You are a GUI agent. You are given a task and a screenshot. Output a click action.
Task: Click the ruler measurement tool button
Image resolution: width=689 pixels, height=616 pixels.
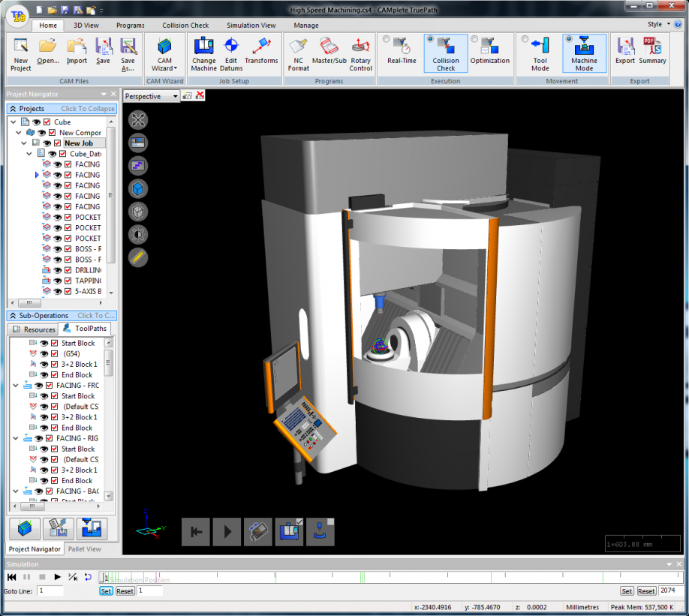[x=138, y=257]
